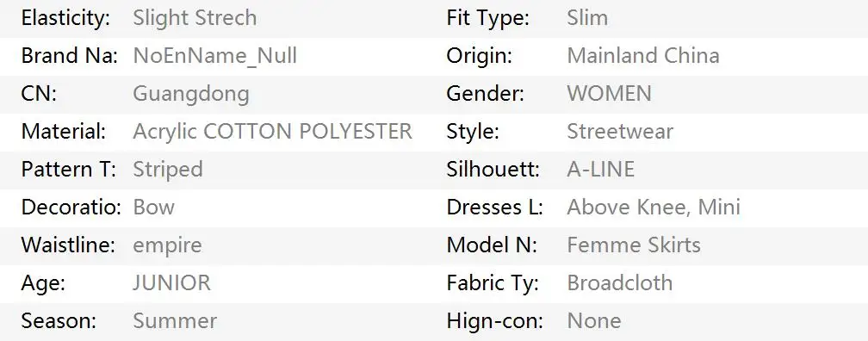The height and width of the screenshot is (341, 868).
Task: Select the Mainland China origin value
Action: tap(643, 56)
